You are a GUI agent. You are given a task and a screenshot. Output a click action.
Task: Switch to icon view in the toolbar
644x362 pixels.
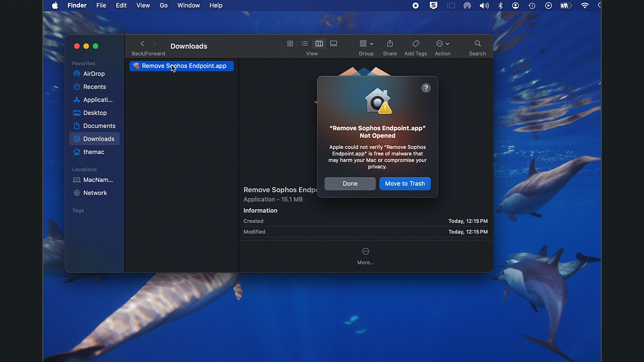(290, 44)
